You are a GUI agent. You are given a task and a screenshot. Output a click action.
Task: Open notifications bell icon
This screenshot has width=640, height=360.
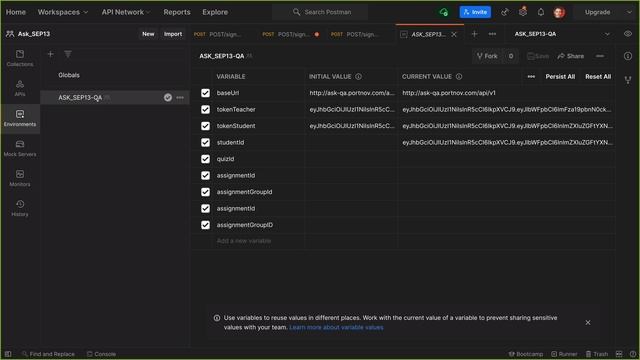click(x=541, y=12)
